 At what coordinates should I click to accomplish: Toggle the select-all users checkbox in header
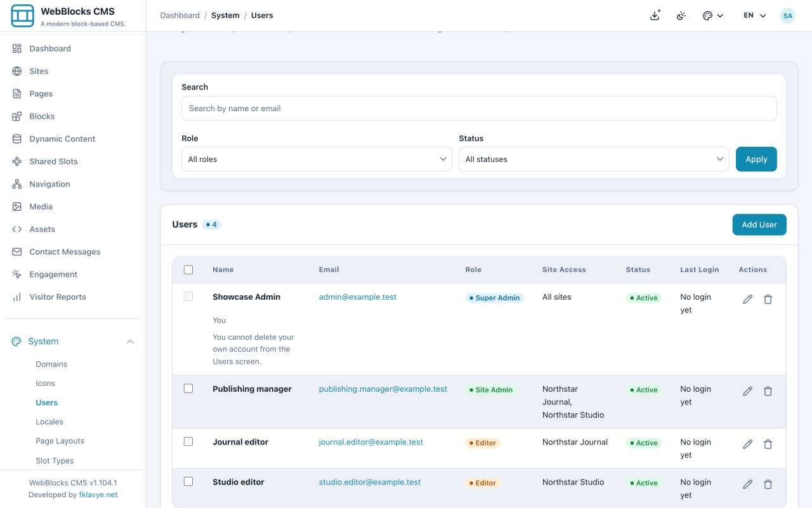tap(188, 270)
